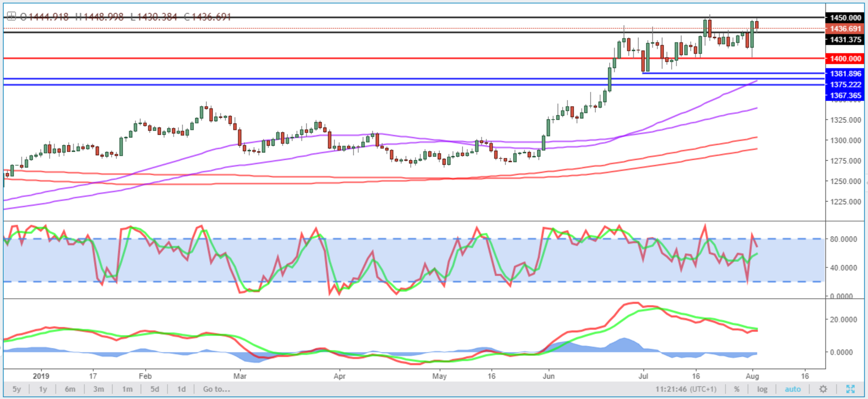Click the Jun label on time axis
Screen dimensions: 868x399
click(x=549, y=376)
